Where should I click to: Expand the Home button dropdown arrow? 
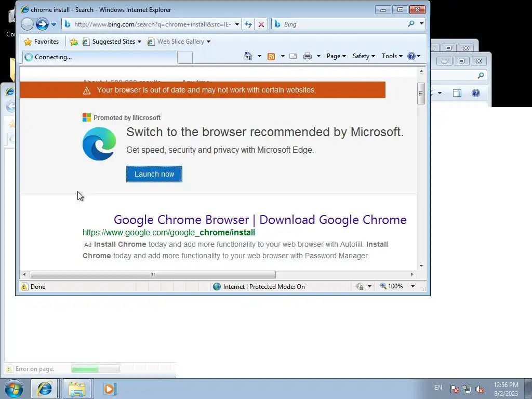(260, 56)
